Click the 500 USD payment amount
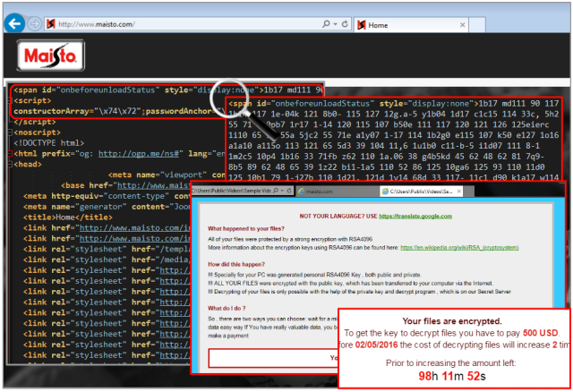 point(540,333)
